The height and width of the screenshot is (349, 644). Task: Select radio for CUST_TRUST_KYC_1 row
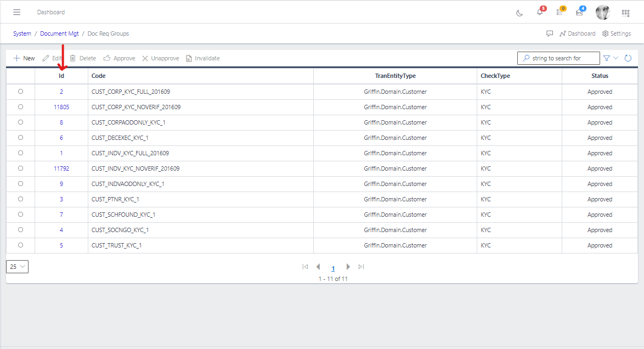20,245
